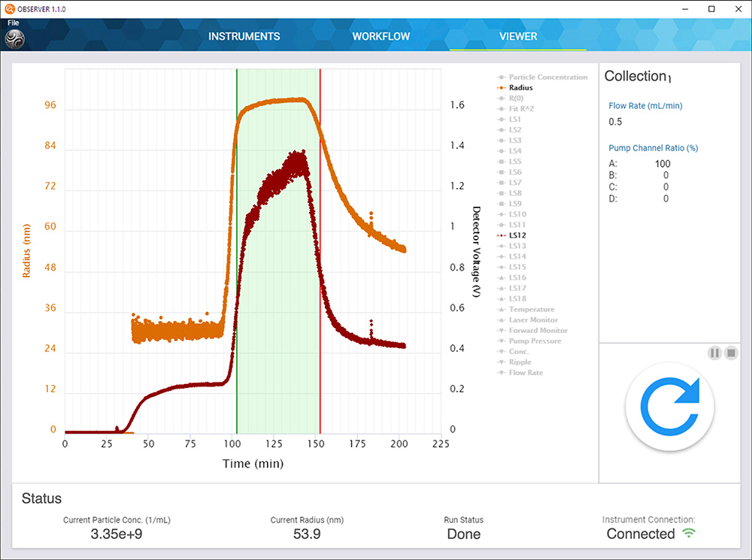This screenshot has height=560, width=752.
Task: Toggle the Fit R^2 legend entry
Action: point(520,109)
